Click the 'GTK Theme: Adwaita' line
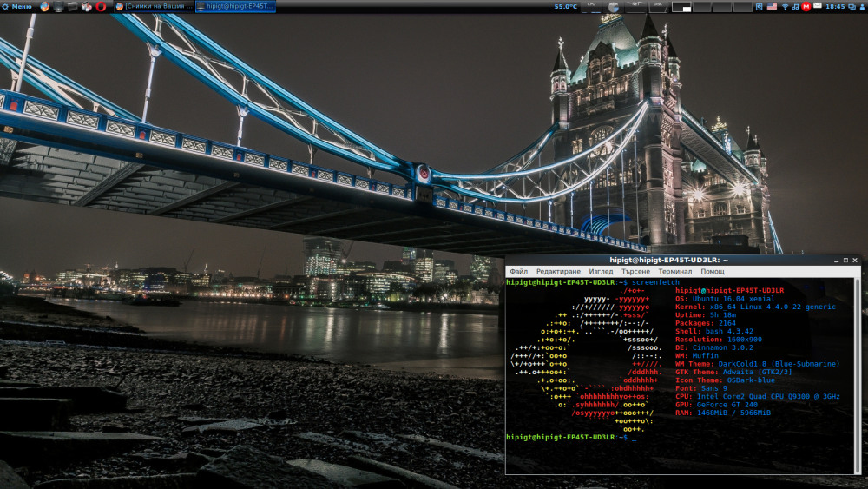 (733, 372)
